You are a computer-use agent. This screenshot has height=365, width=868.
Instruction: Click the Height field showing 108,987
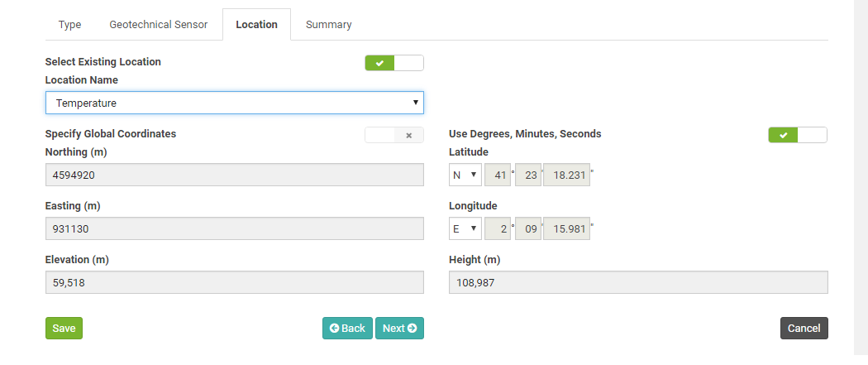pos(638,282)
